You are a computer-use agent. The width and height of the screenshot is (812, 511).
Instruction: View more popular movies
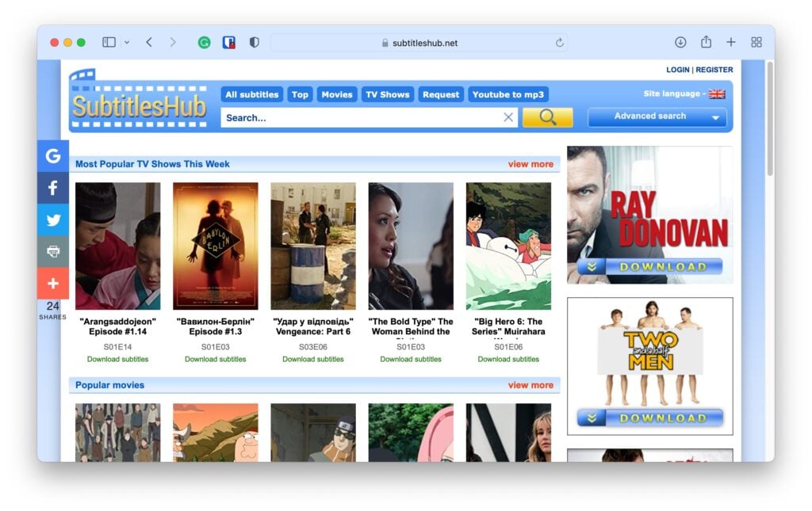[x=530, y=385]
